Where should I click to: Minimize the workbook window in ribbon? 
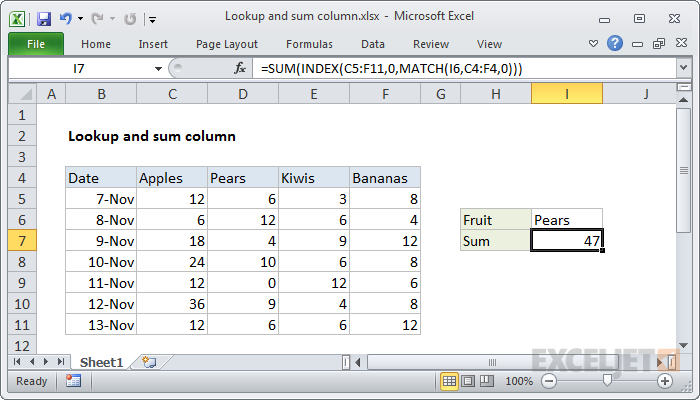638,44
